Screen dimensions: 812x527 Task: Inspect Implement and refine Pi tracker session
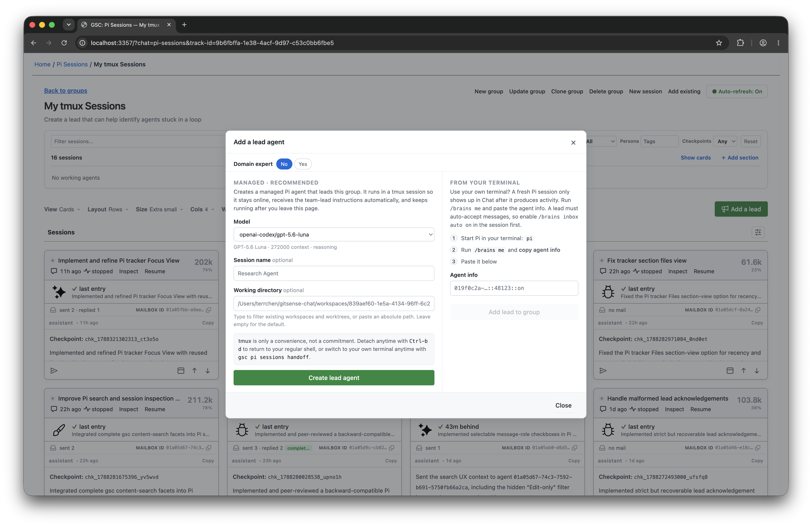pyautogui.click(x=129, y=271)
